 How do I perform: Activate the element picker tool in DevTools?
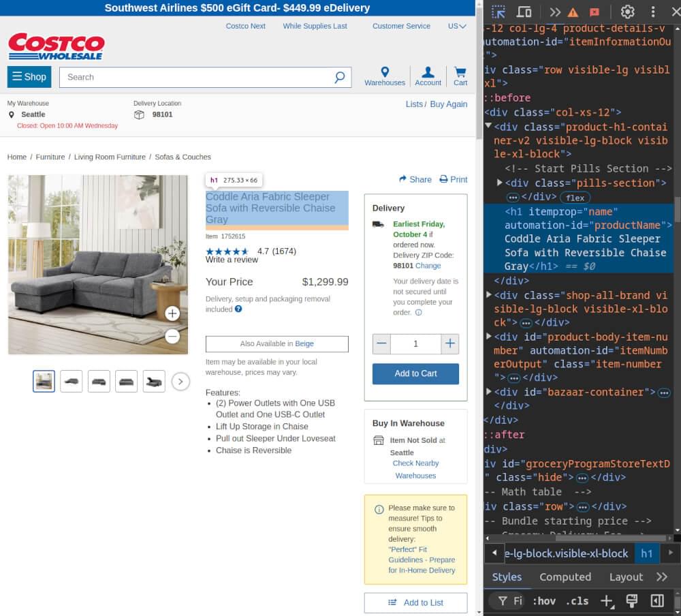[x=498, y=12]
